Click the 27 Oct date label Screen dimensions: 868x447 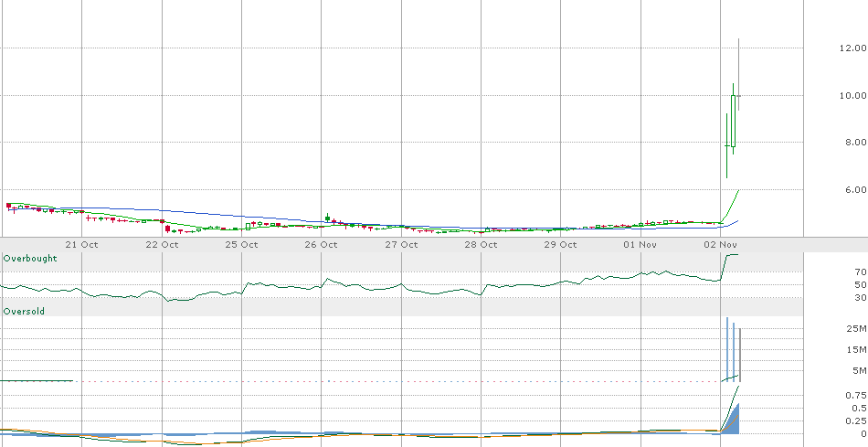click(x=401, y=244)
